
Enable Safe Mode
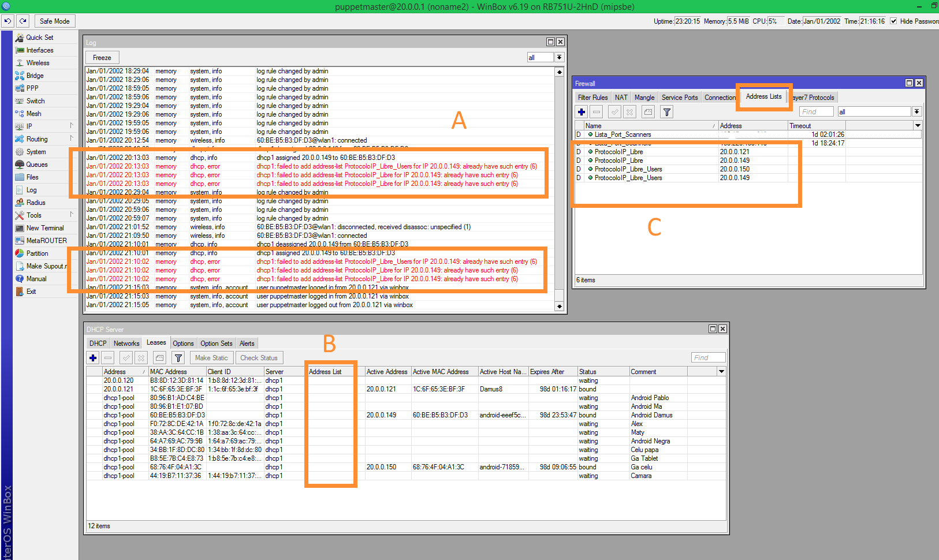point(54,21)
